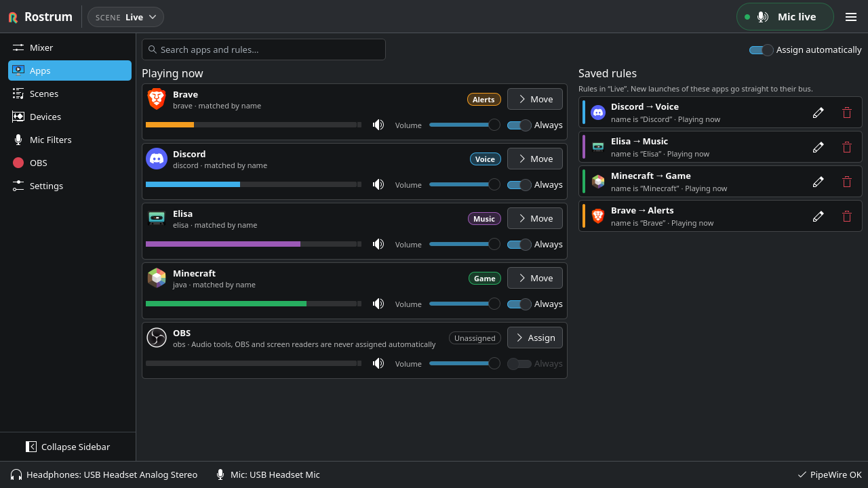This screenshot has width=868, height=488.
Task: Edit the Elisa → Music rule
Action: coord(818,147)
